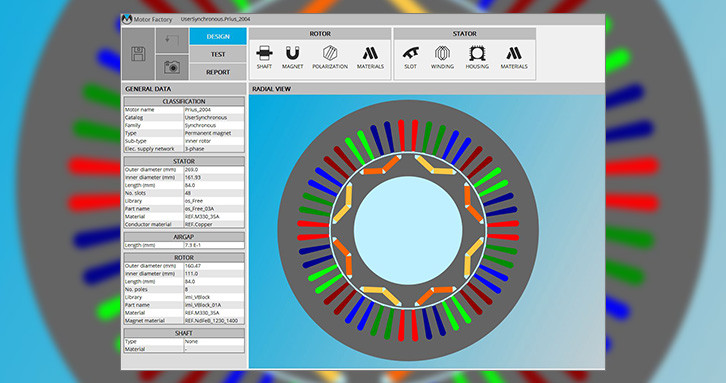The image size is (726, 383).
Task: Click the Save floppy disk icon
Action: [x=138, y=54]
